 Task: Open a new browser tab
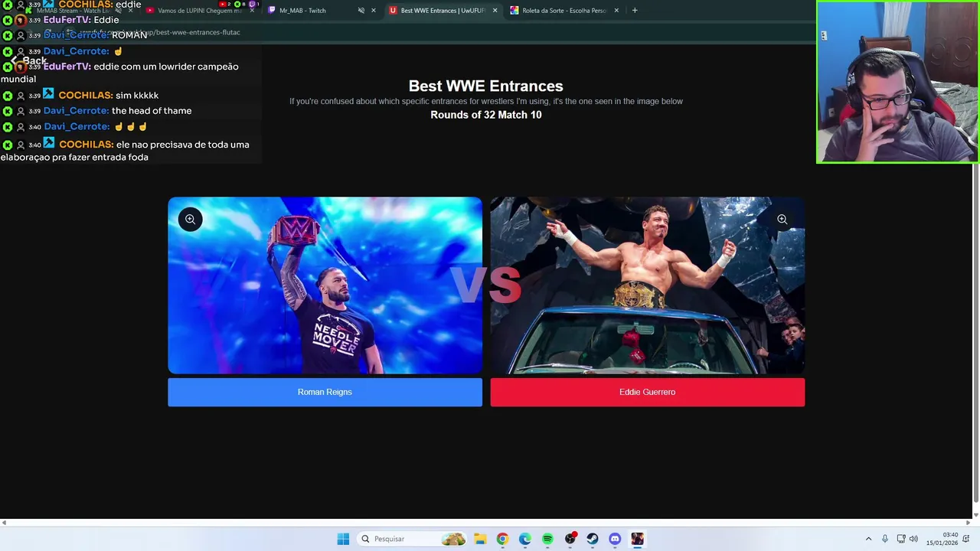pos(635,11)
